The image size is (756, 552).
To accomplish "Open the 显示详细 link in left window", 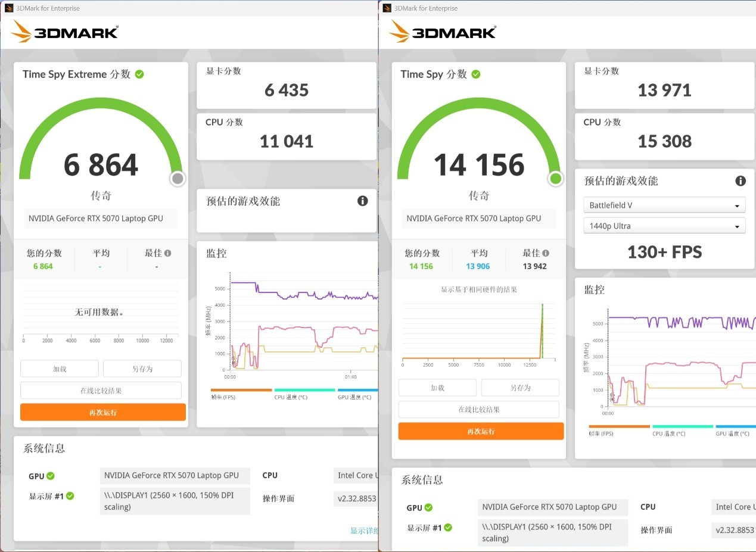I will (364, 531).
